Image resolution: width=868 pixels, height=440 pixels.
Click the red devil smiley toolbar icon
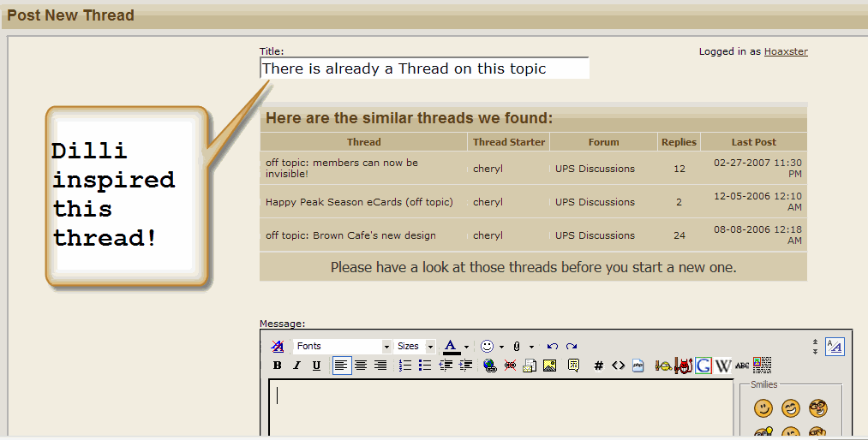684,366
